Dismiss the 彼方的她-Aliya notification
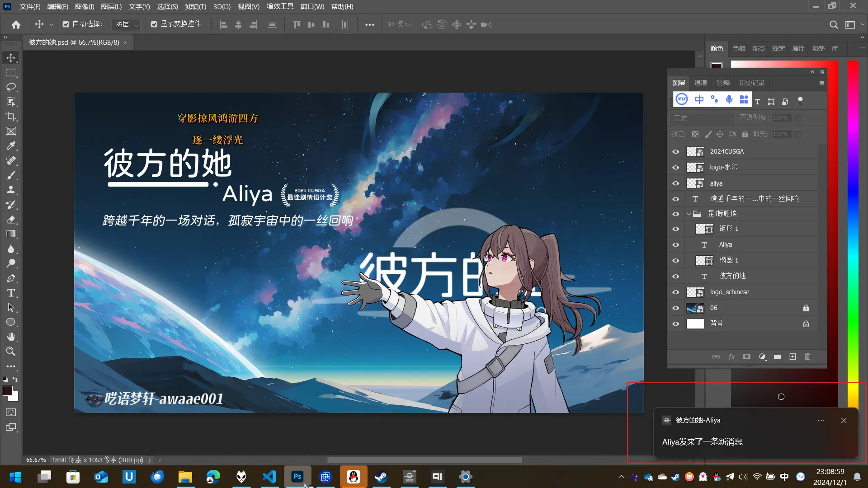Image resolution: width=868 pixels, height=488 pixels. pos(844,420)
